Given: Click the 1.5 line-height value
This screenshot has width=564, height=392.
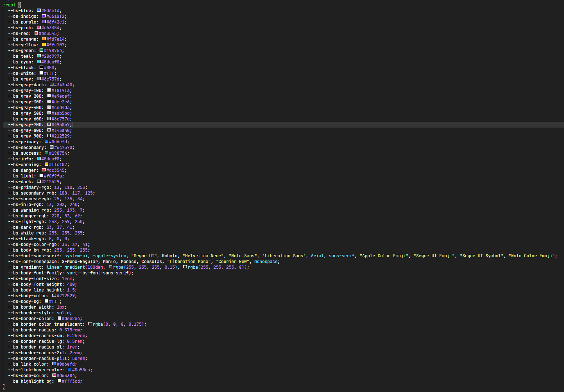Looking at the screenshot, I should click(71, 290).
